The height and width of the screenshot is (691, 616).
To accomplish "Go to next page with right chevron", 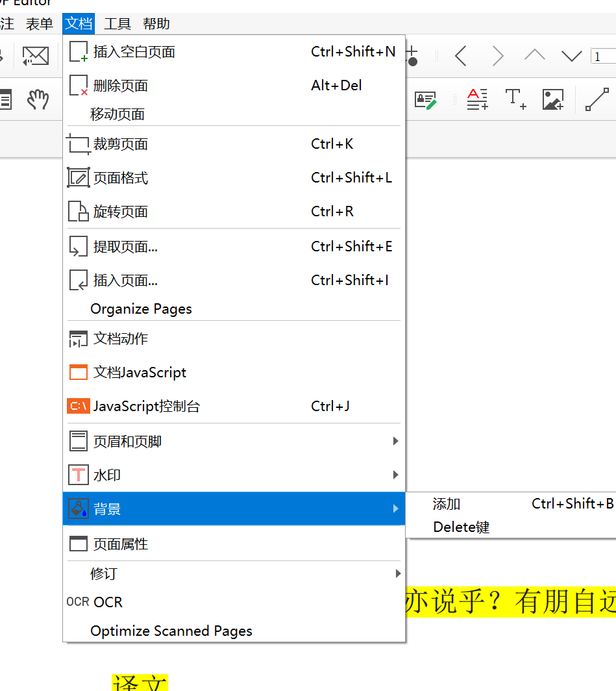I will pos(498,56).
